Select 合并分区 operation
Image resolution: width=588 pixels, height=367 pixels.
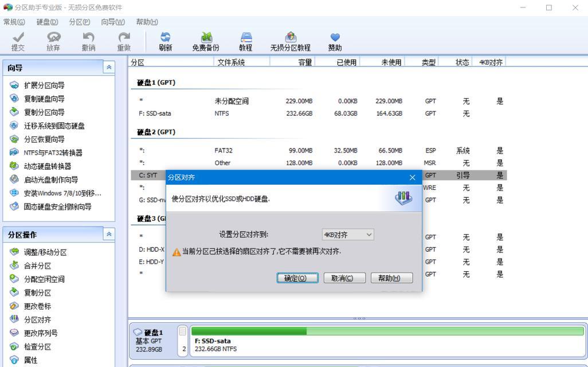point(30,266)
